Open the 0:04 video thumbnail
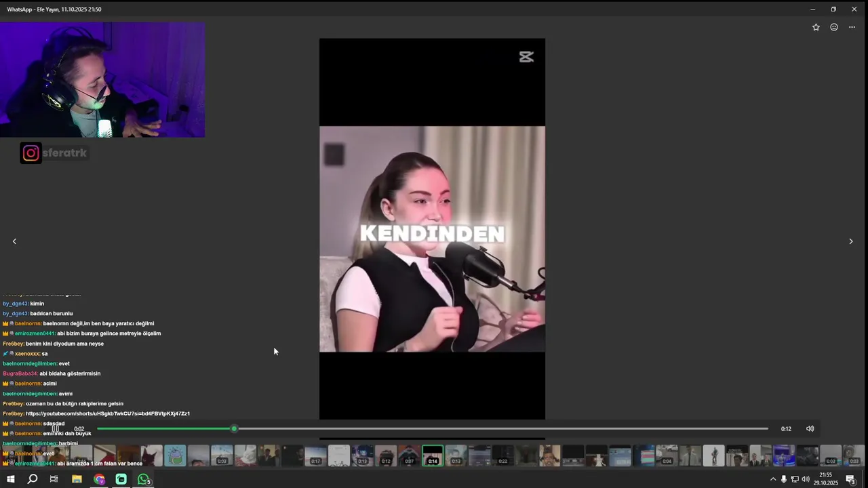 click(x=667, y=455)
